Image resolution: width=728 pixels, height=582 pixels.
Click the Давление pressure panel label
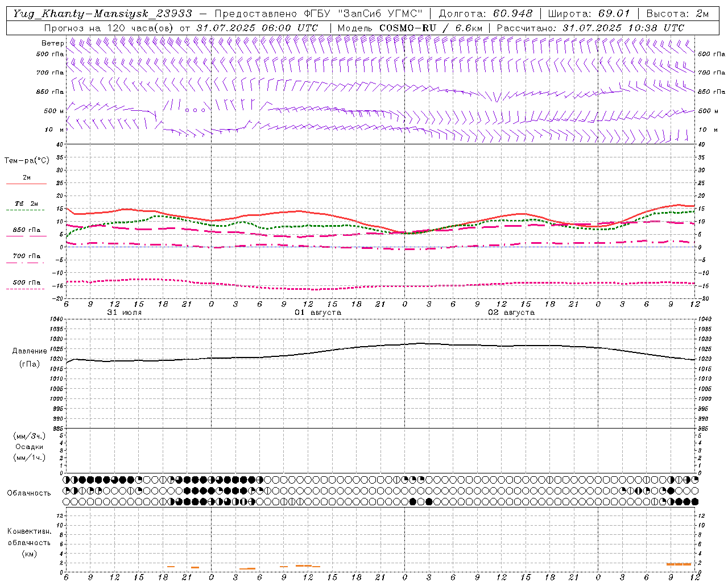[x=30, y=351]
